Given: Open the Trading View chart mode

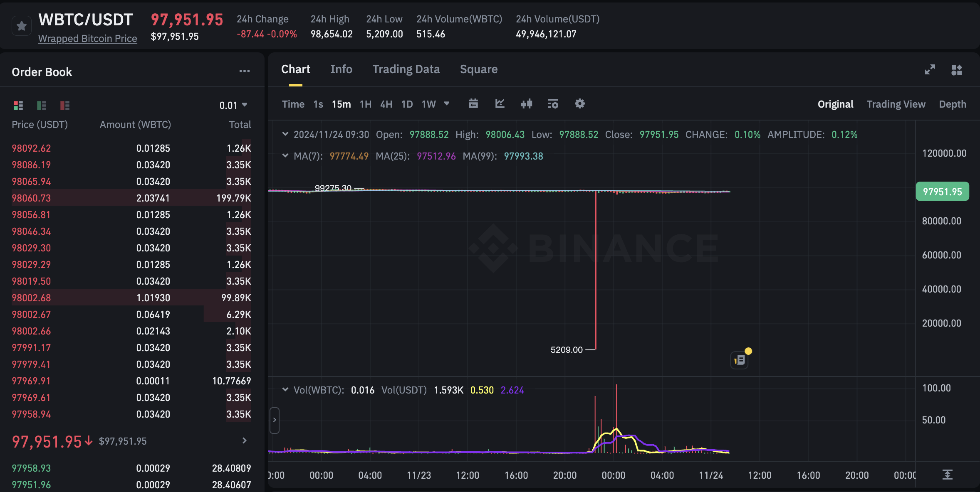Looking at the screenshot, I should 896,104.
